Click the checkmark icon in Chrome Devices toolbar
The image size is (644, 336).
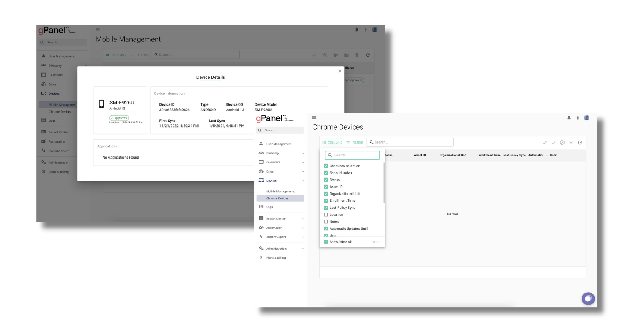(x=553, y=143)
